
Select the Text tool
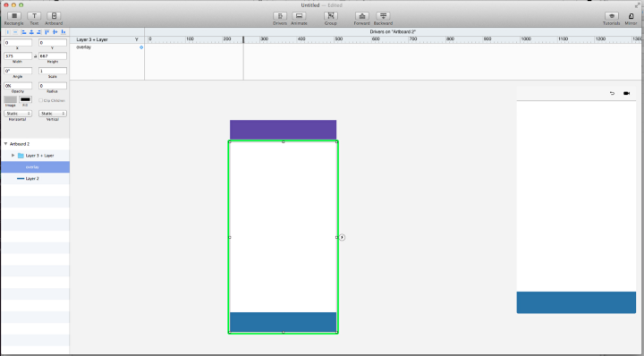tap(34, 16)
